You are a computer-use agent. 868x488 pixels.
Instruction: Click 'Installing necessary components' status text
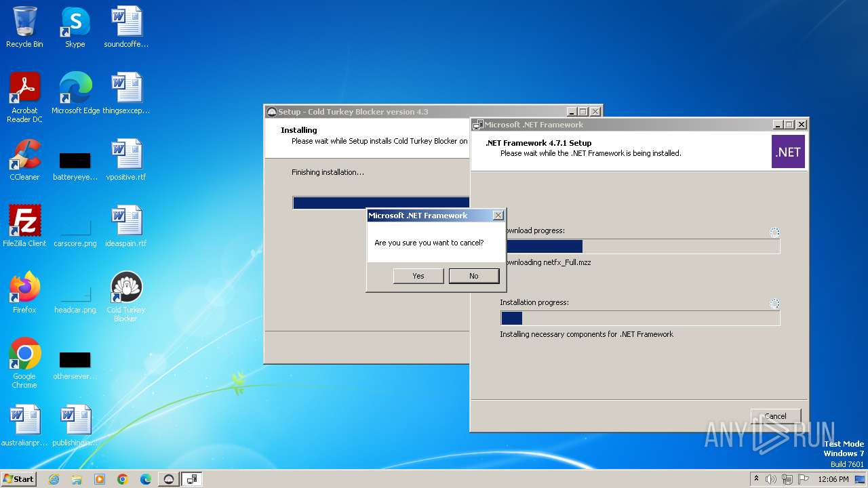pyautogui.click(x=587, y=334)
